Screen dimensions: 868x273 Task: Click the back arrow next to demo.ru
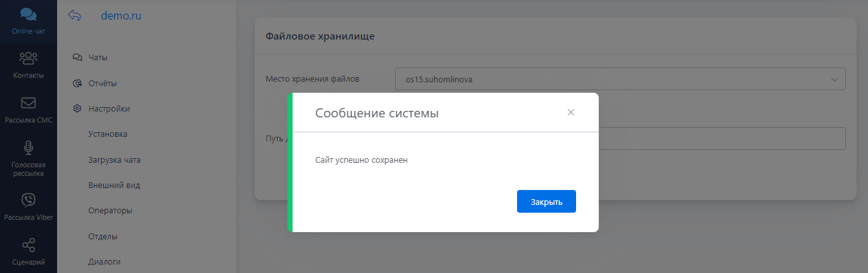[75, 16]
